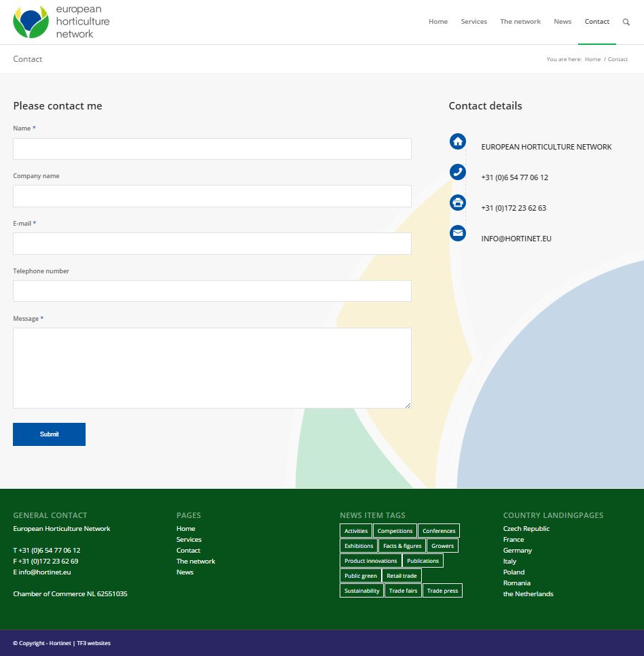Viewport: 644px width, 656px height.
Task: Open the Home link in footer Pages
Action: (x=185, y=528)
